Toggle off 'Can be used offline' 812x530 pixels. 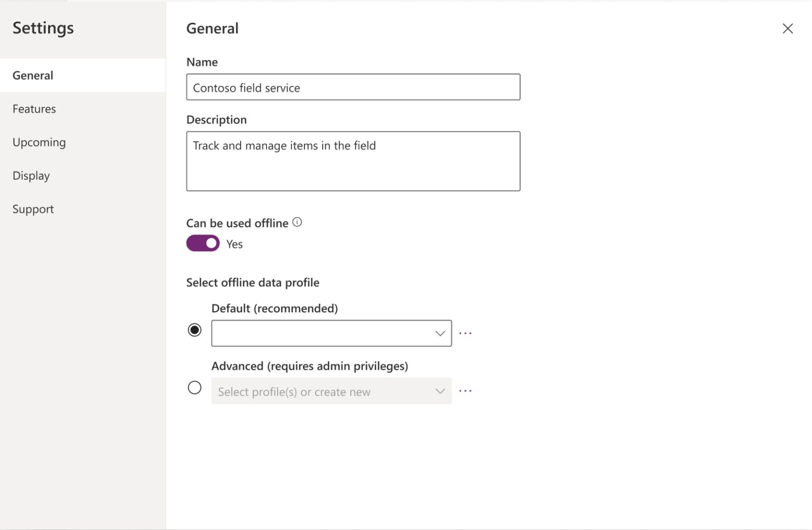(202, 243)
